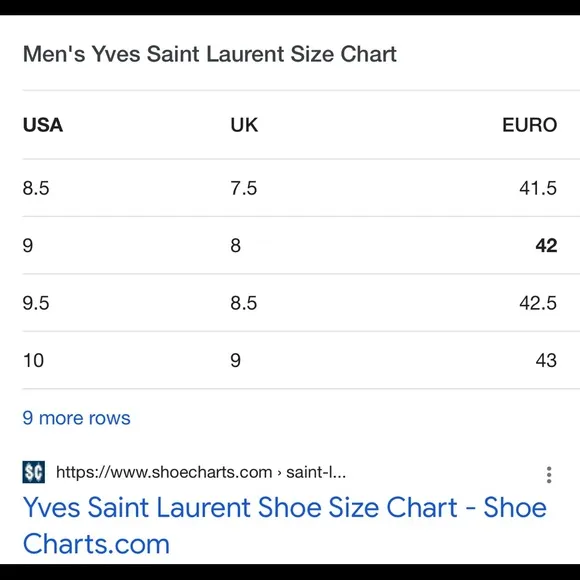580x580 pixels.
Task: Click the 'saint-l...' breadcrumb text
Action: click(316, 472)
